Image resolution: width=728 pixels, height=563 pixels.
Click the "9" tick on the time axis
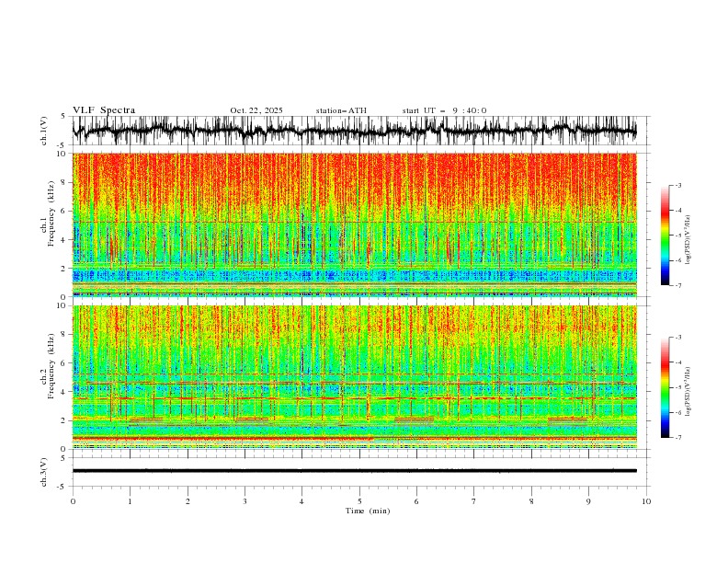[x=588, y=501]
